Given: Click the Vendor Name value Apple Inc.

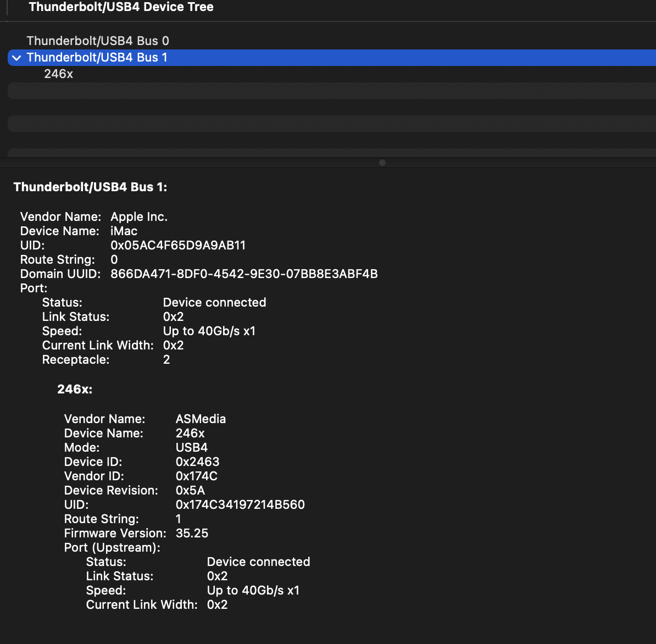Looking at the screenshot, I should (x=139, y=216).
